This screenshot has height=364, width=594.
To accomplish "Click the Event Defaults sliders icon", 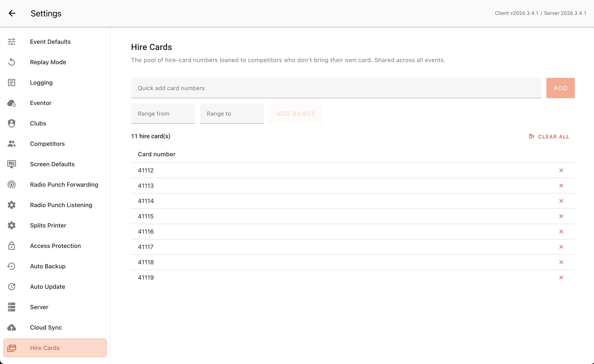I will [x=11, y=42].
